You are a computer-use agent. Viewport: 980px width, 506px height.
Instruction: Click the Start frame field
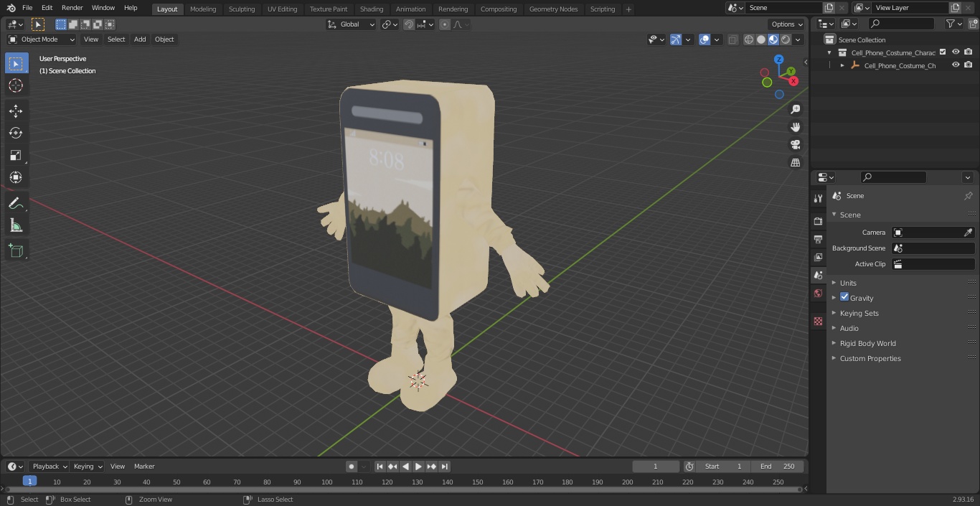(x=723, y=467)
